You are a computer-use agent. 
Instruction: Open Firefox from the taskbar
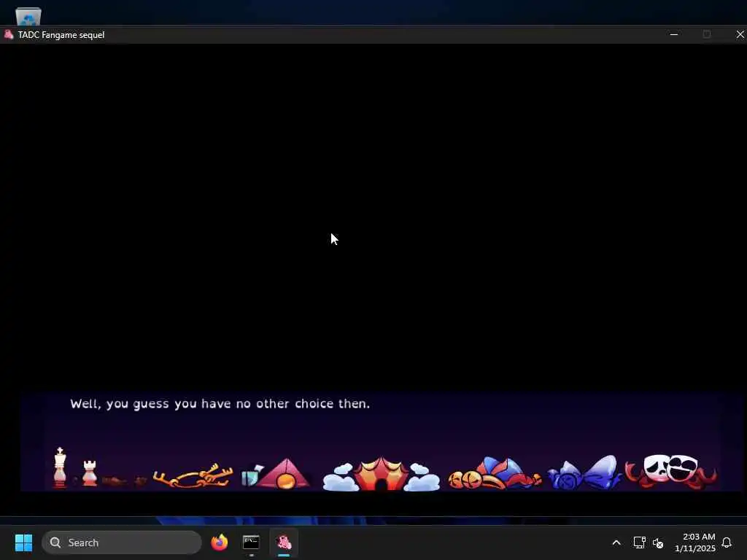219,542
